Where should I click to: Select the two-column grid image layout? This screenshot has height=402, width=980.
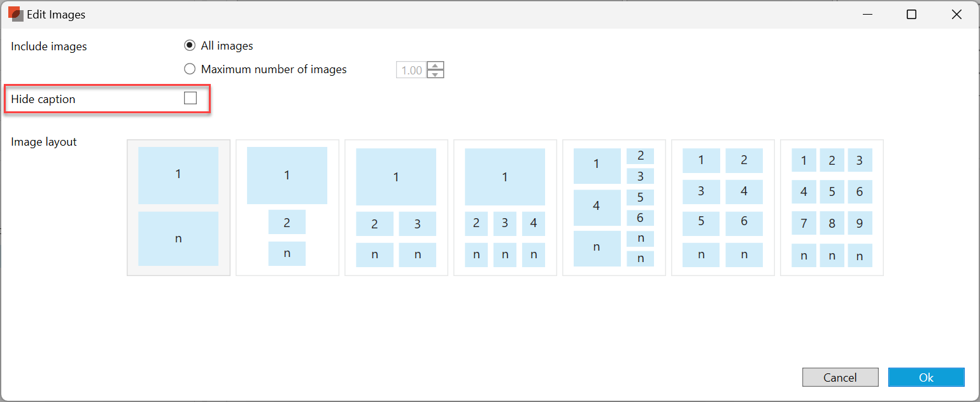723,207
